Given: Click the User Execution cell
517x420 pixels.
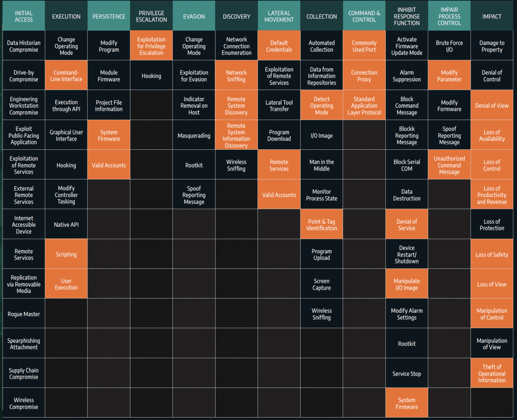Looking at the screenshot, I should (x=66, y=284).
